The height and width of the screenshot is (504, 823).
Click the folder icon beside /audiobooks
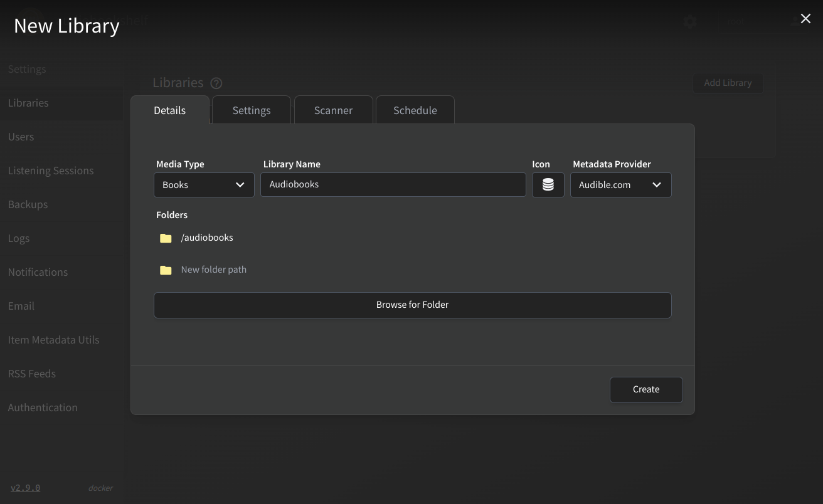pos(166,238)
